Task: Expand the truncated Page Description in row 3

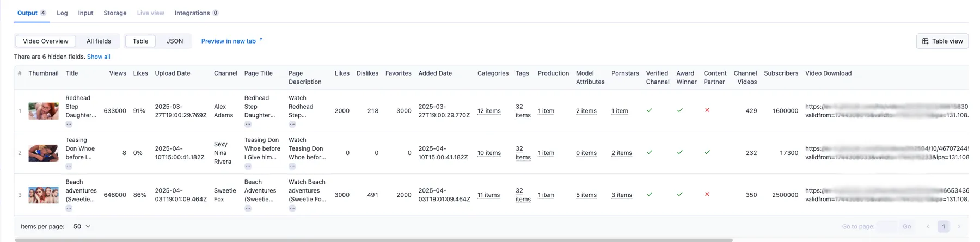Action: [x=292, y=208]
